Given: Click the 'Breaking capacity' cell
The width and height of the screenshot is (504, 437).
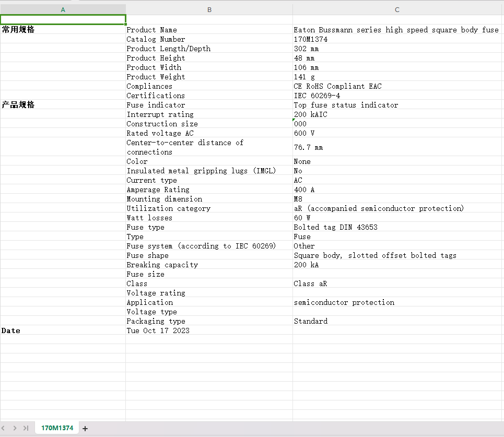Looking at the screenshot, I should tap(209, 265).
